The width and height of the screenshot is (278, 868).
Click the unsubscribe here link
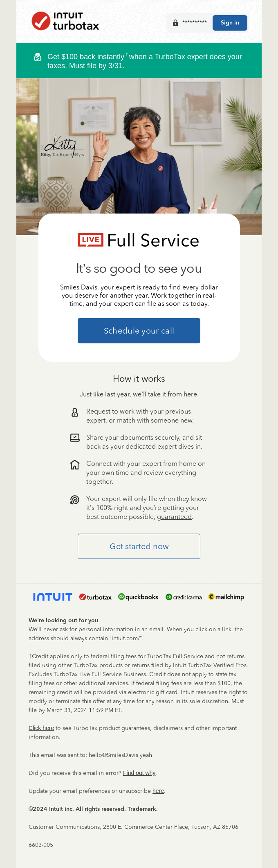tap(158, 791)
